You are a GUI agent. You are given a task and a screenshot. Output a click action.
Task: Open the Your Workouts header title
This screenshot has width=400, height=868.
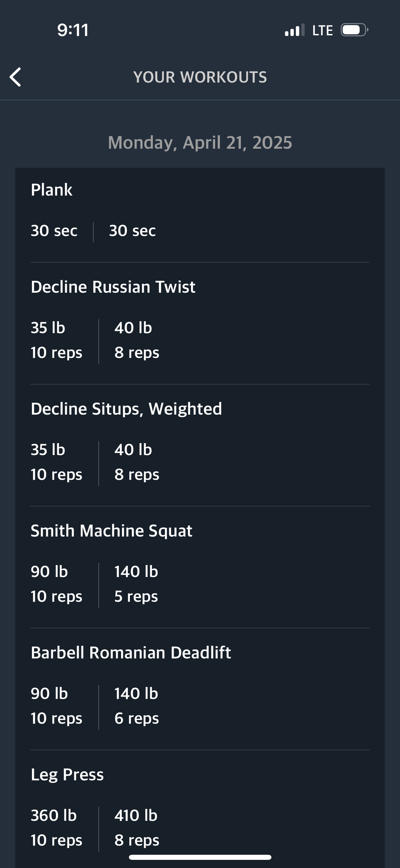coord(200,77)
